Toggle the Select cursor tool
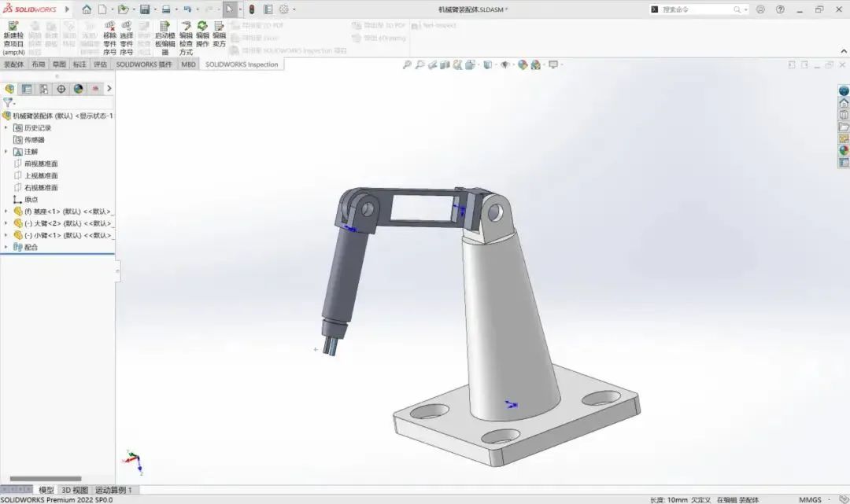 click(x=229, y=9)
